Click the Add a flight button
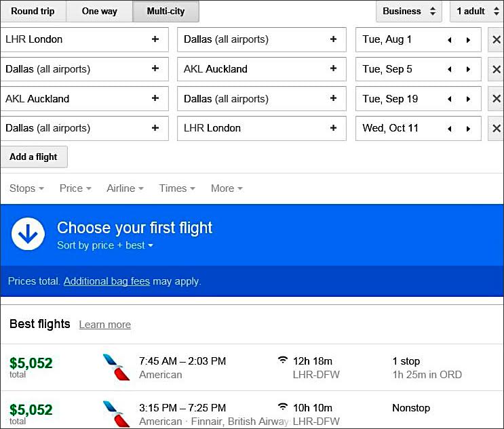Viewport: 504px width, 429px height. click(x=34, y=157)
